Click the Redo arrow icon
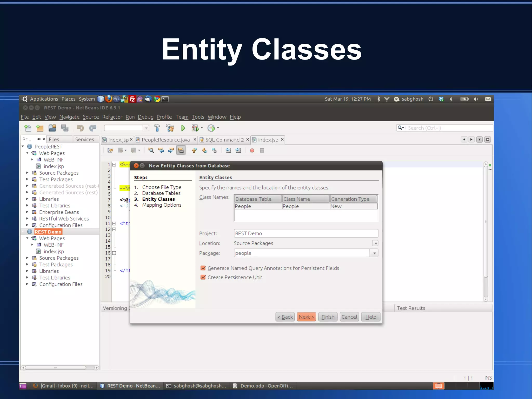Image resolution: width=532 pixels, height=399 pixels. tap(92, 128)
